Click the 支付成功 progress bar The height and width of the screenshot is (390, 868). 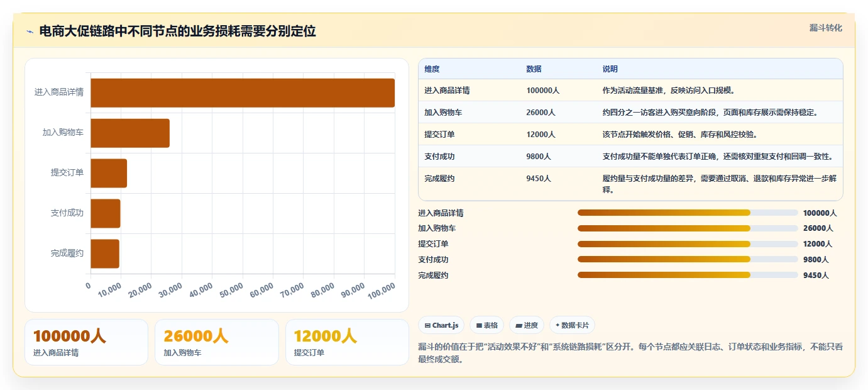[688, 259]
